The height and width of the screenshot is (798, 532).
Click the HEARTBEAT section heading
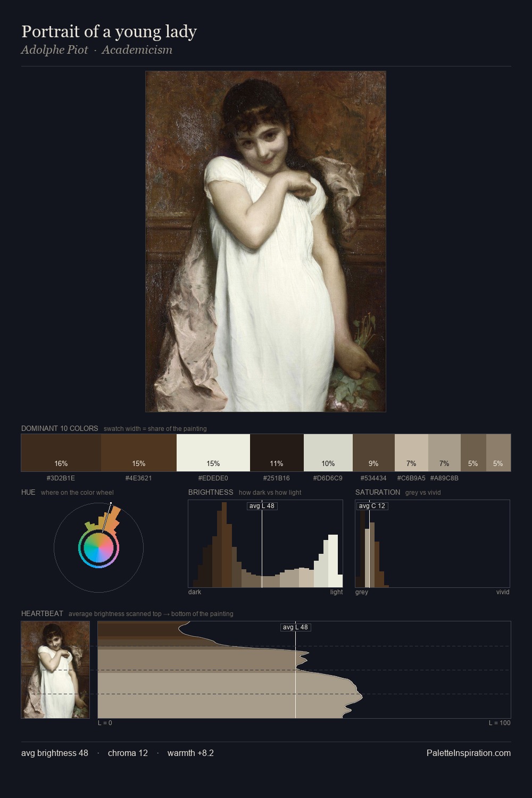coord(42,613)
